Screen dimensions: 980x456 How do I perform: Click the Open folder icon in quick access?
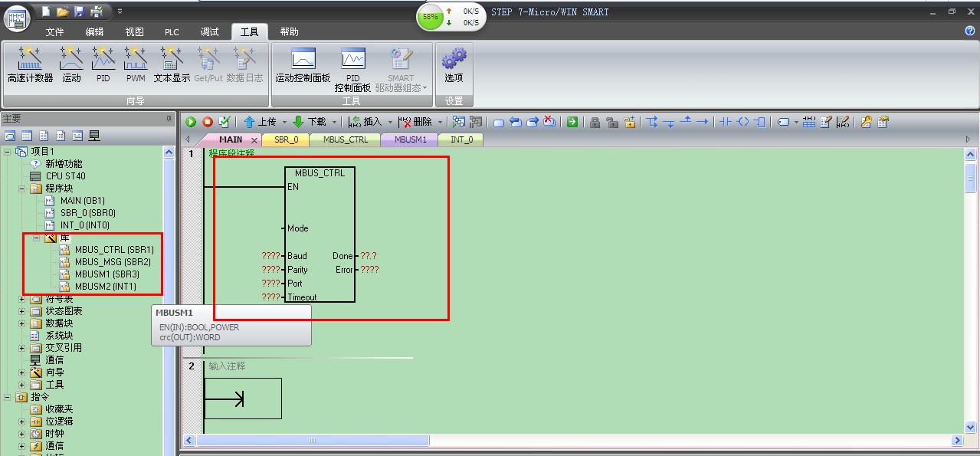click(x=63, y=11)
